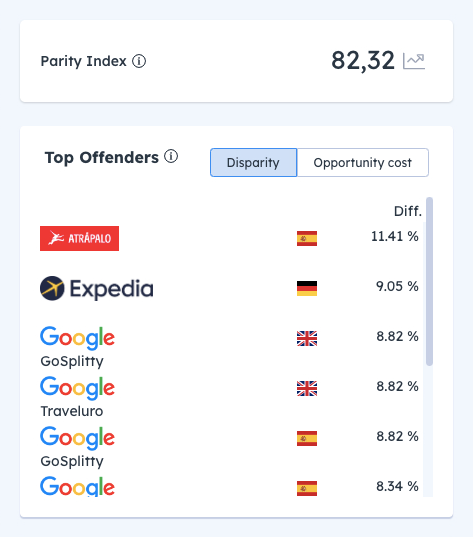Screen dimensions: 473x537
Task: Click the 9.05 % Expedia difference
Action: click(397, 286)
